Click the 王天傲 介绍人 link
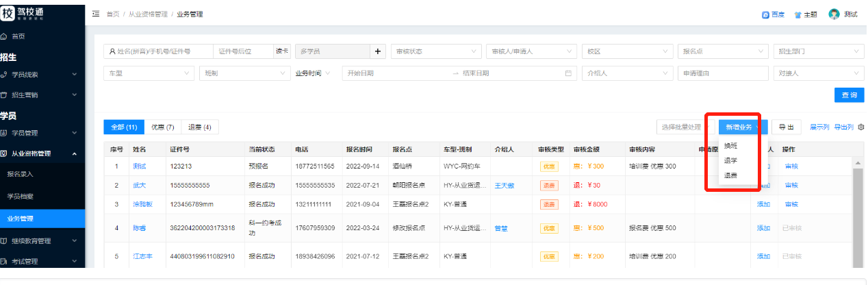 [505, 186]
